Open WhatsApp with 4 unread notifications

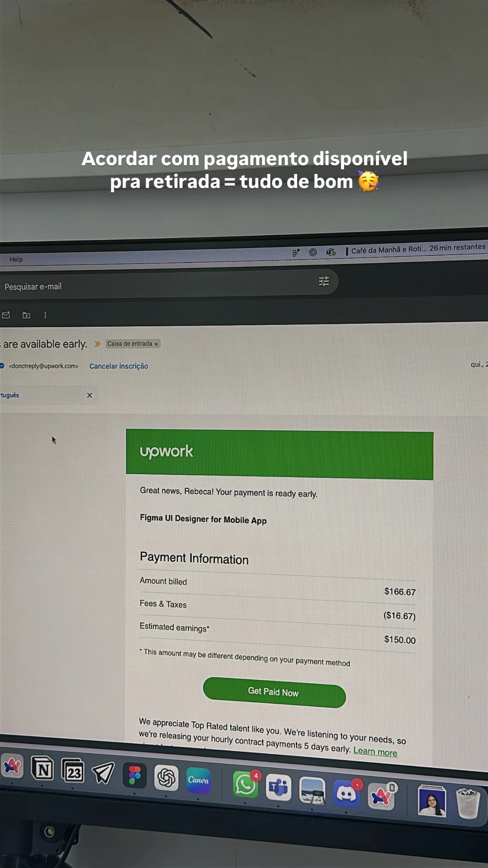point(245,785)
